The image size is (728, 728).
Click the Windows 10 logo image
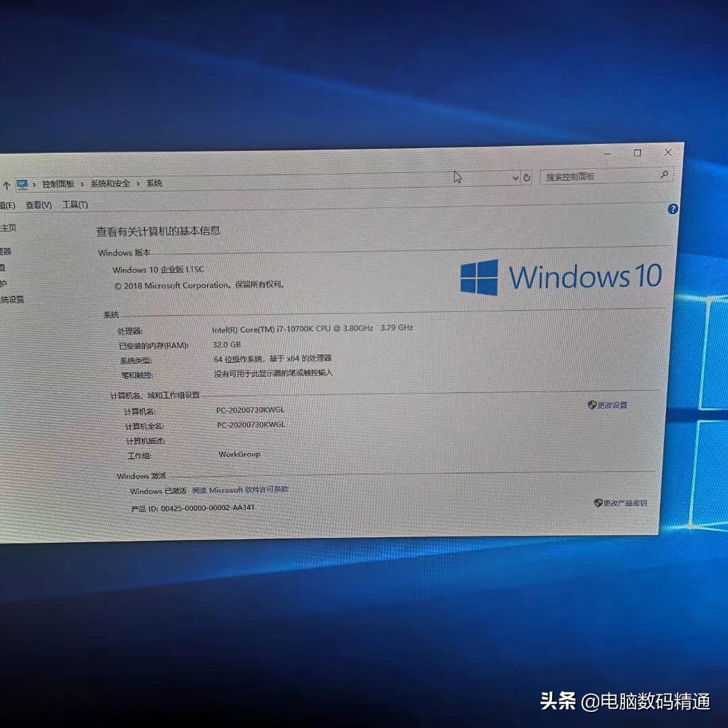(561, 277)
